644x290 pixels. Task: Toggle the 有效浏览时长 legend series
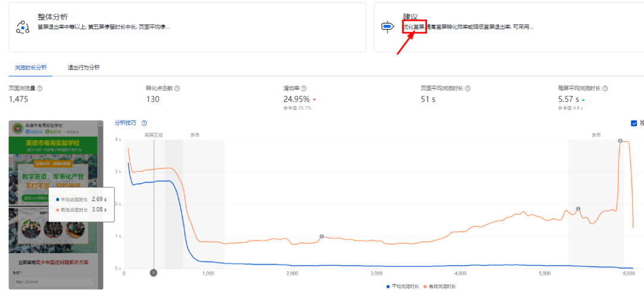(x=439, y=286)
